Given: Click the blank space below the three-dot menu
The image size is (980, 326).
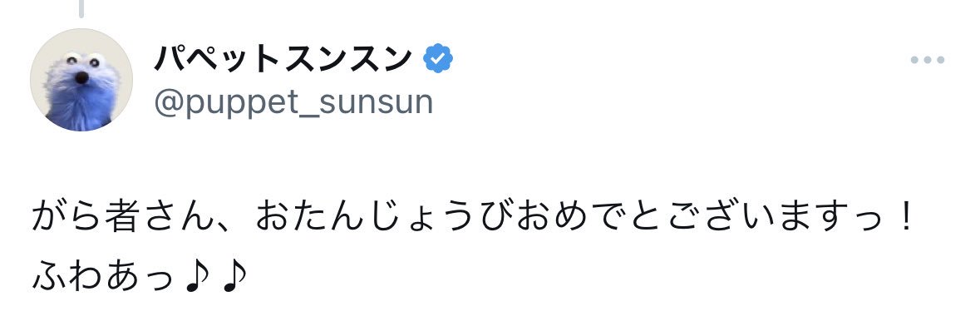Looking at the screenshot, I should tap(927, 125).
